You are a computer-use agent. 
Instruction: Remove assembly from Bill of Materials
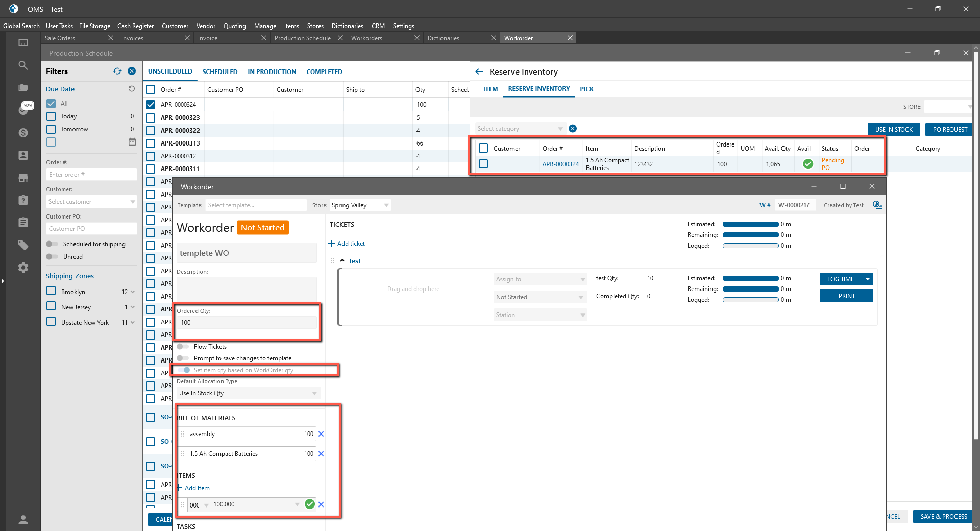pyautogui.click(x=321, y=434)
